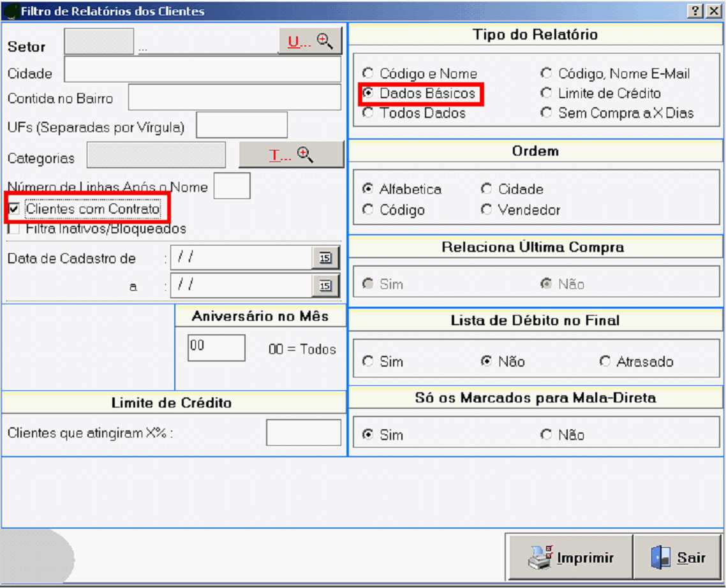This screenshot has height=588, width=726.
Task: Select Código e Nome report type
Action: pos(368,74)
